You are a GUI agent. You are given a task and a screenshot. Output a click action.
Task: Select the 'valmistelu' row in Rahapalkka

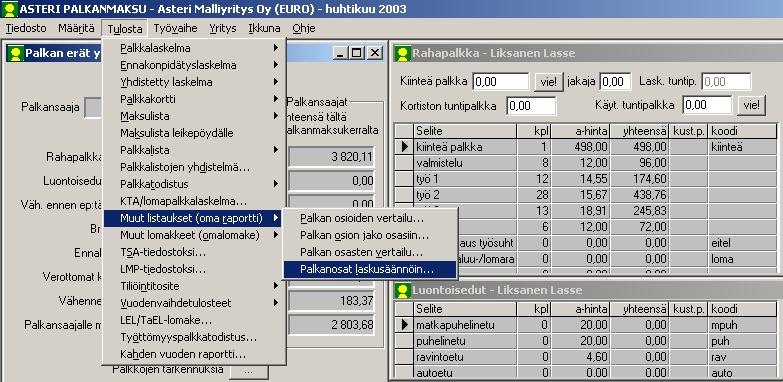[586, 163]
